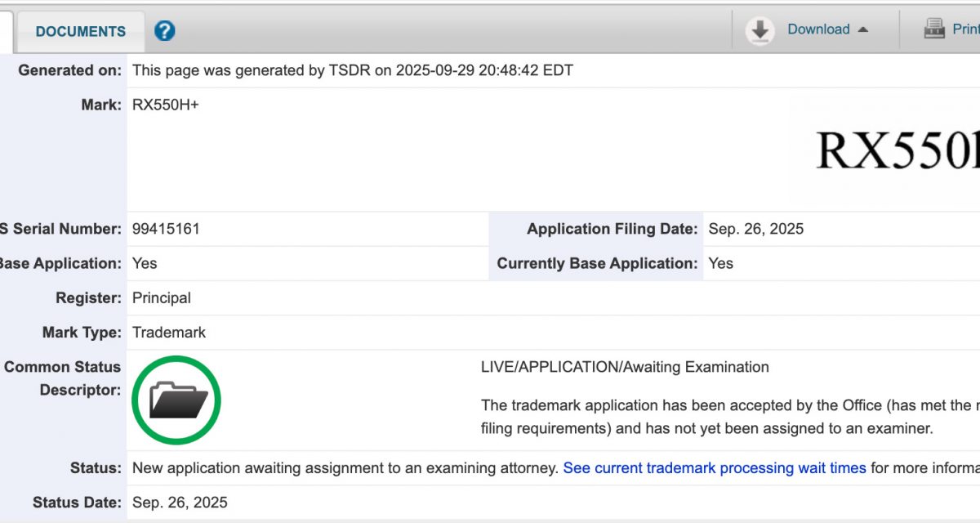
Task: Open the current trademark processing wait times link
Action: coord(715,468)
